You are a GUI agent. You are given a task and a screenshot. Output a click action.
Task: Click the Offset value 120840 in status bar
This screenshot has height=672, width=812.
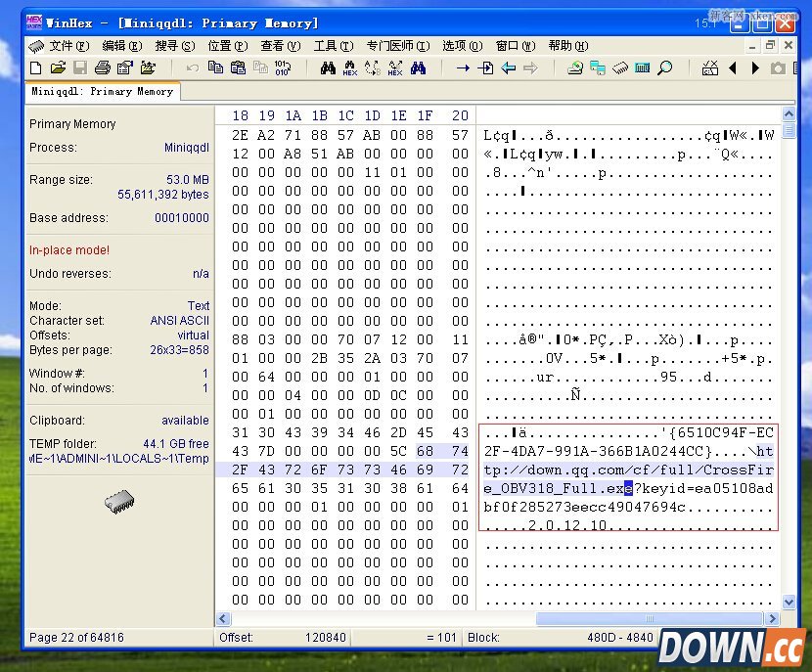coord(325,638)
